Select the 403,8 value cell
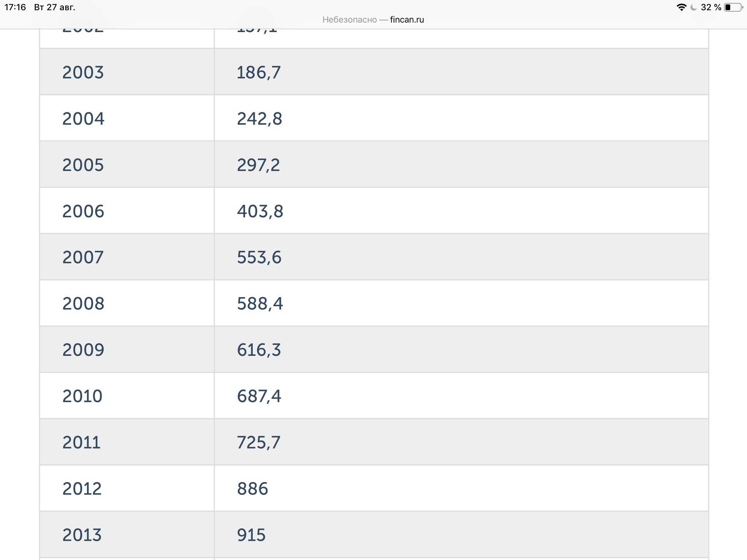 (461, 211)
